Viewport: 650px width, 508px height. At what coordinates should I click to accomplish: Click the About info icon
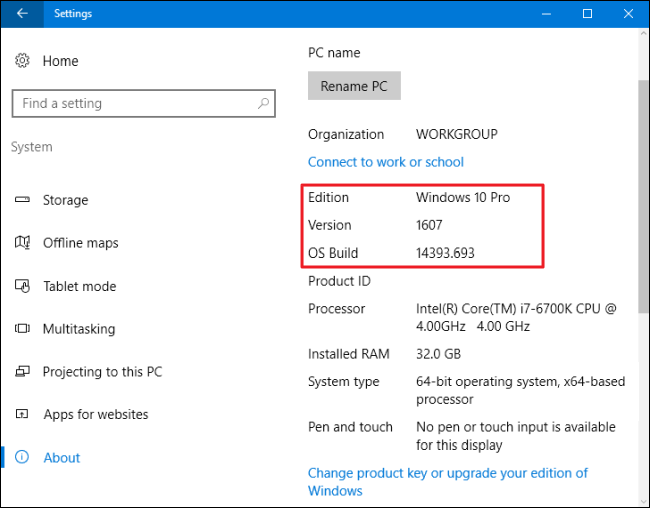pyautogui.click(x=22, y=457)
